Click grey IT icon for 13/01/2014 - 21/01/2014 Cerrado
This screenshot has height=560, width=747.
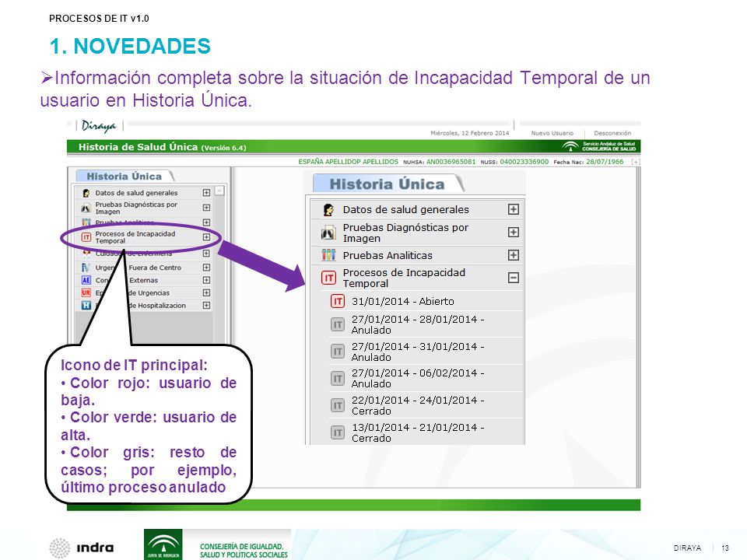pos(337,432)
